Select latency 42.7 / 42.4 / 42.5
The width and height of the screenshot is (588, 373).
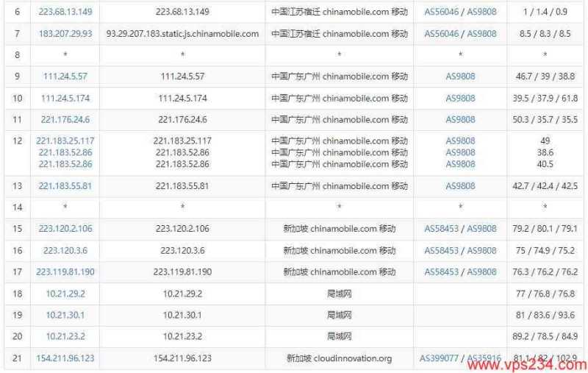pos(545,185)
